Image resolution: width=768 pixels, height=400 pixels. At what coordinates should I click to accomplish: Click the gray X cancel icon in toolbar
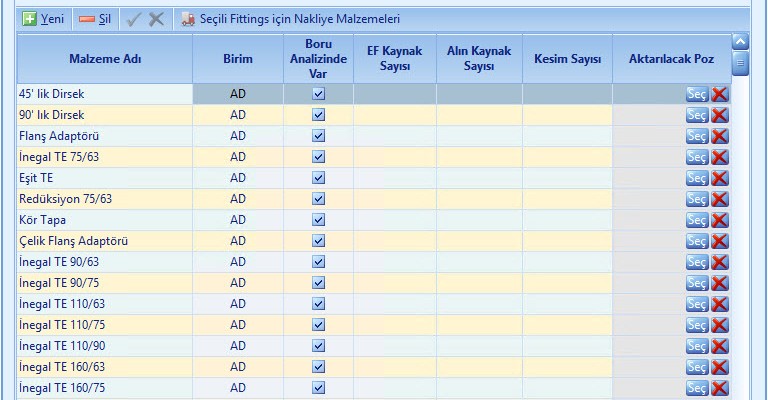[156, 19]
